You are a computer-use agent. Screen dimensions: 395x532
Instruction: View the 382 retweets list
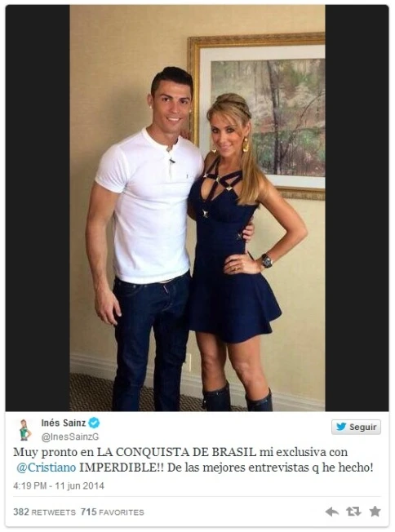(44, 512)
